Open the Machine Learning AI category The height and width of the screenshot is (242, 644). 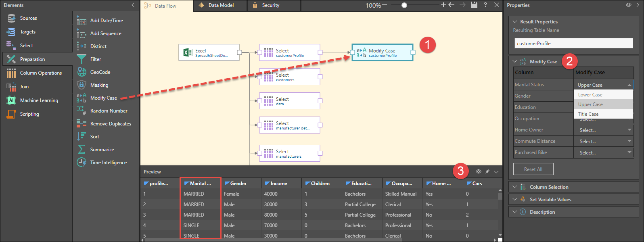(x=39, y=100)
